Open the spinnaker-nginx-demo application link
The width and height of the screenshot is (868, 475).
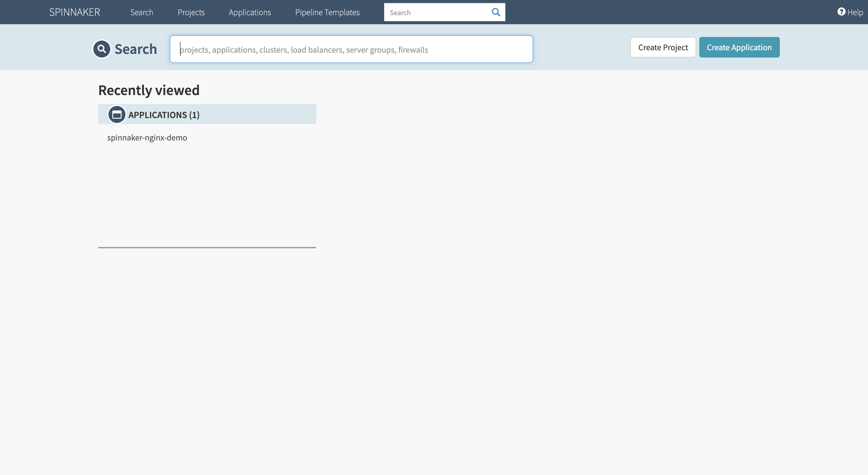(x=147, y=137)
